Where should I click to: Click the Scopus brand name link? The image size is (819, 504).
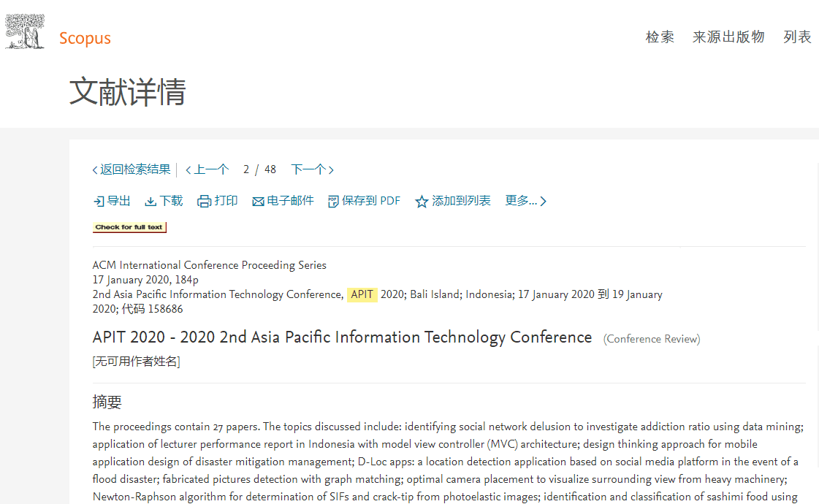tap(85, 38)
